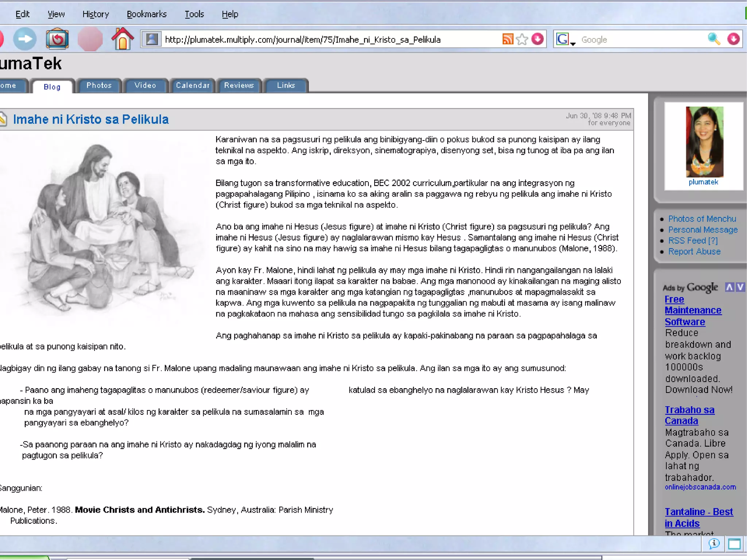
Task: Open the Bookmarks menu
Action: click(147, 14)
